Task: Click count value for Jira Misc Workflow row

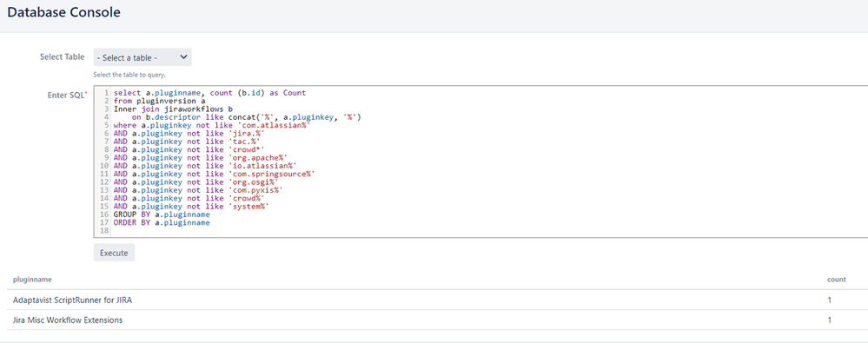Action: (829, 320)
